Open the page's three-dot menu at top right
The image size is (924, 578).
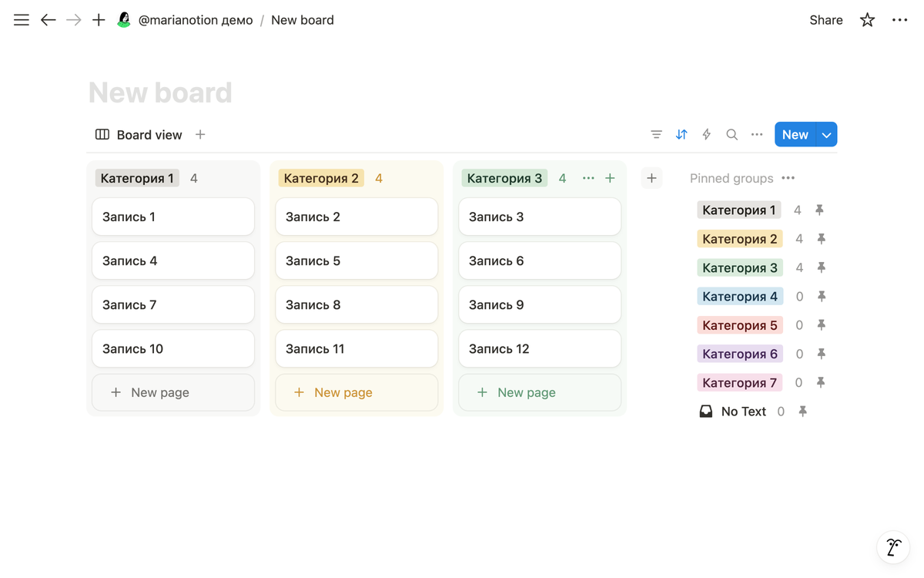pos(899,20)
